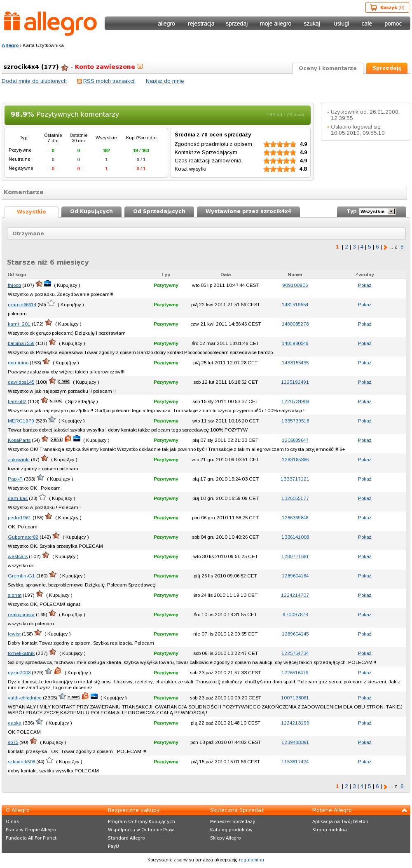Click the star icon beside dam-kac
This screenshot has height=868, width=412.
coord(42,497)
